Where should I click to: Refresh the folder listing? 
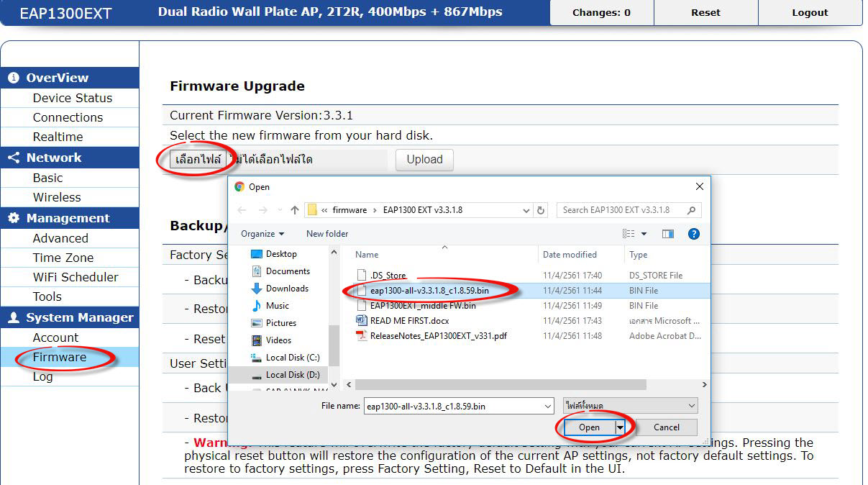(x=542, y=210)
